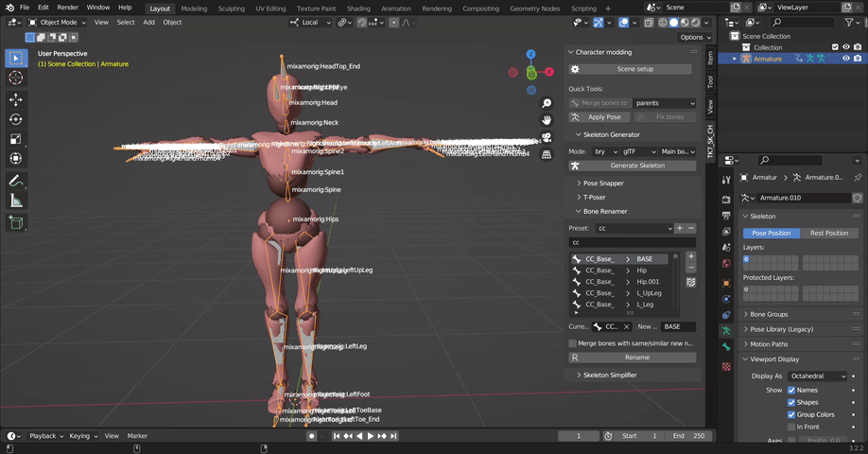Open the Options dropdown in viewport
868x454 pixels.
pos(695,38)
